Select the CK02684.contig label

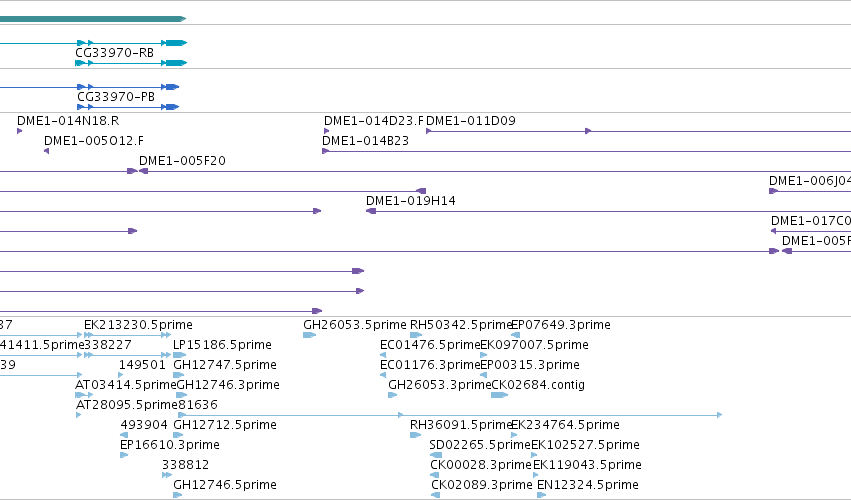tap(538, 385)
